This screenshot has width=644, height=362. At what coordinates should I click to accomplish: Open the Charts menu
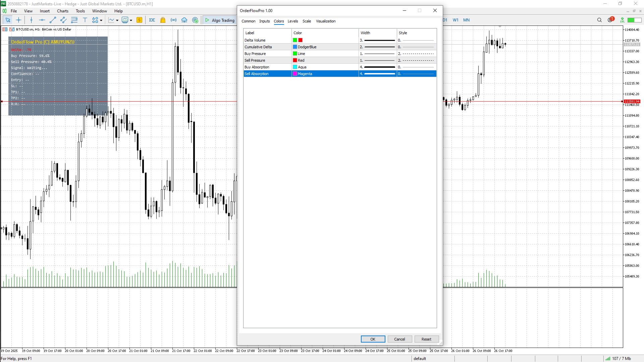click(62, 11)
